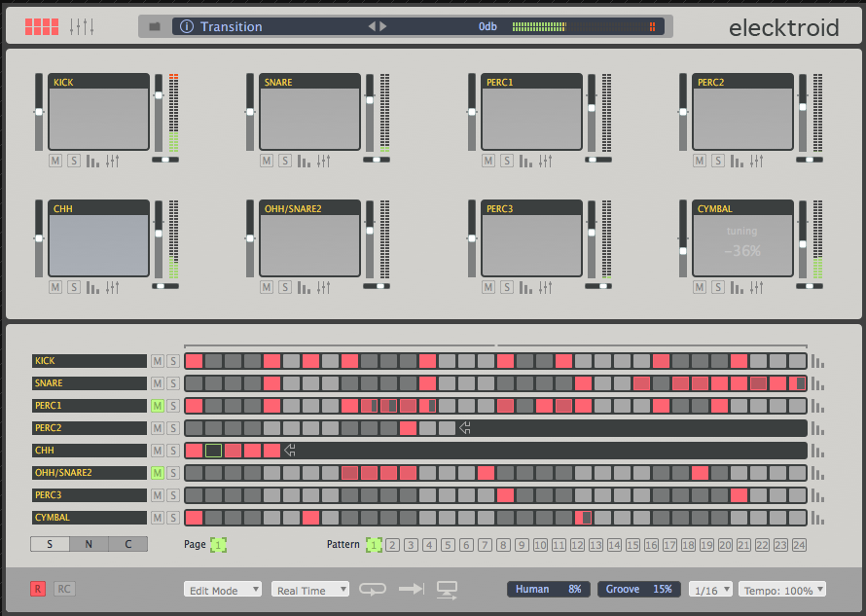Screen dimensions: 866x616
Task: Click the monitor export icon
Action: [447, 590]
